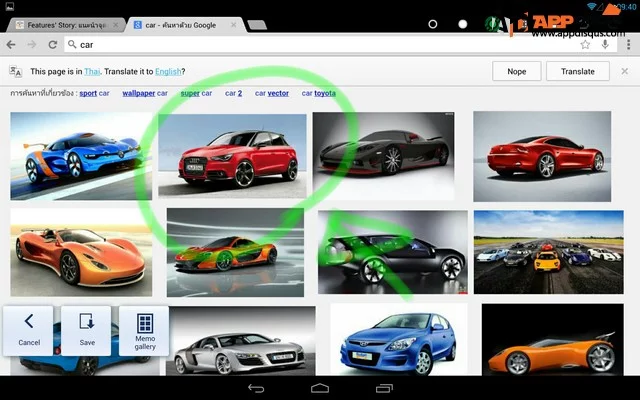Tap the Android home navigation button
Image resolution: width=640 pixels, height=400 pixels.
(320, 388)
